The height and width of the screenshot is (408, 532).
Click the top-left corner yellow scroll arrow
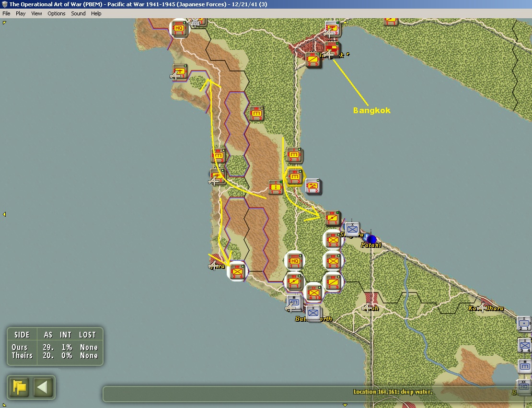(x=4, y=23)
